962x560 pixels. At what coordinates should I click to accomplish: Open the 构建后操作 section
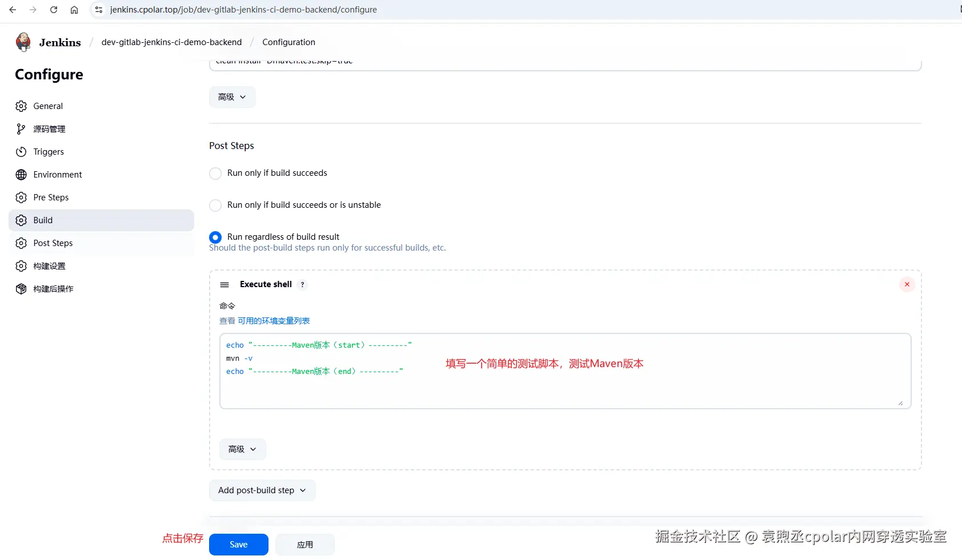[101, 289]
